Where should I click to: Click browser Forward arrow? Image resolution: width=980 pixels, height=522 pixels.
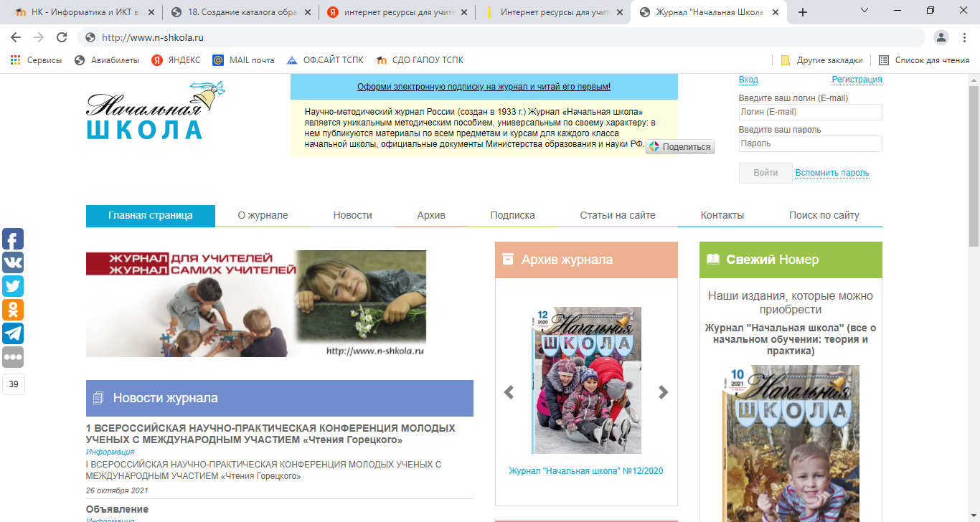pos(39,37)
